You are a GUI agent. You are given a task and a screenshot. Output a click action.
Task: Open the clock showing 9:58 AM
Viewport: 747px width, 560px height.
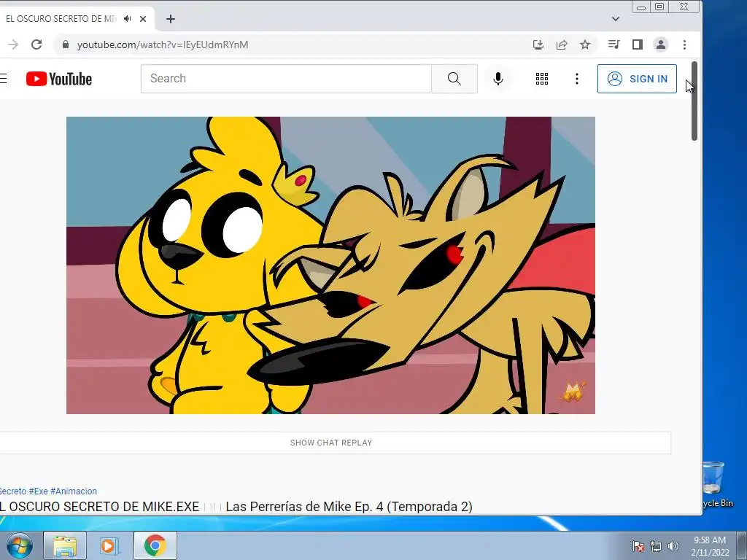tap(710, 546)
